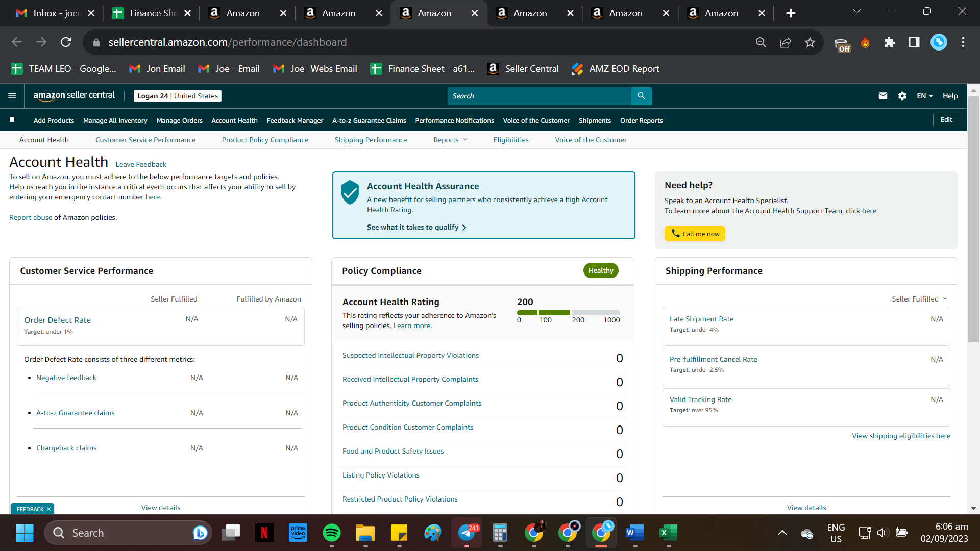
Task: Show hidden system tray icons
Action: click(x=782, y=533)
